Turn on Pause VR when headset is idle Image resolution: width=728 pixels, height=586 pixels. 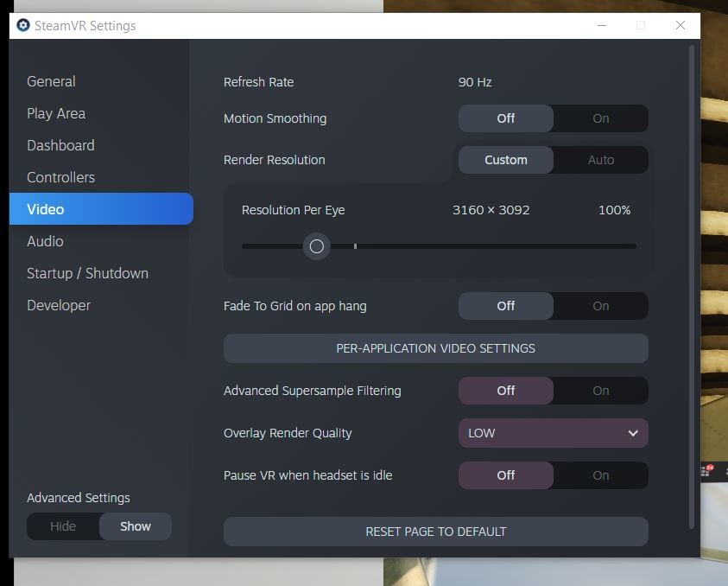pyautogui.click(x=601, y=475)
